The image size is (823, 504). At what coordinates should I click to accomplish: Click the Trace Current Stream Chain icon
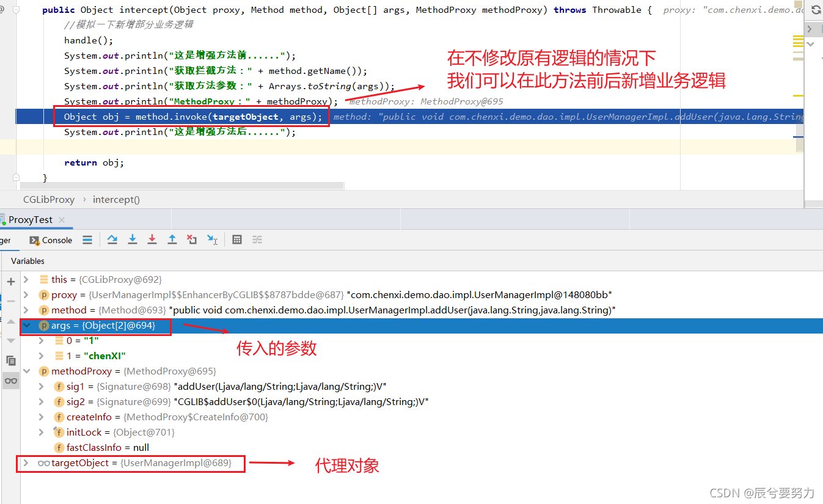point(257,240)
